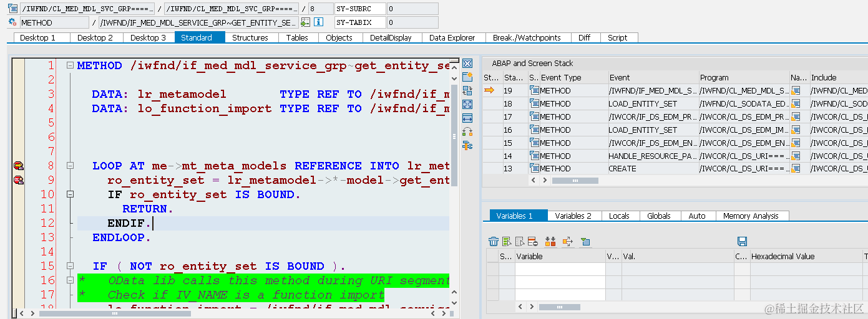The height and width of the screenshot is (319, 868).
Task: Click the horizontal scrollbar under the stack table
Action: pos(575,180)
